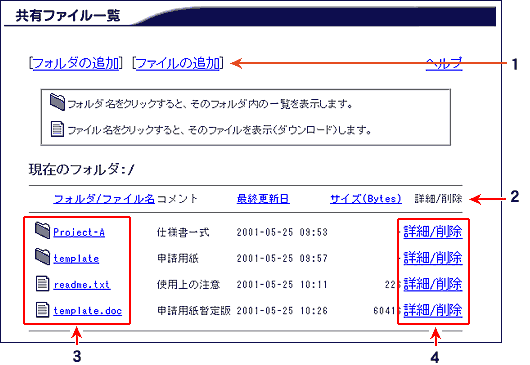
Task: Download the readme.txt file link
Action: point(82,285)
